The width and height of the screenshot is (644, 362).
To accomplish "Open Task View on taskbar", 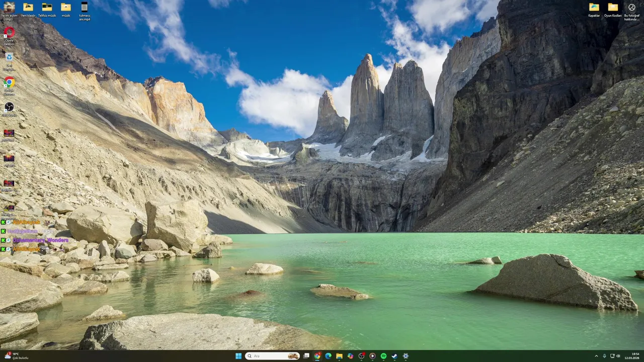I will click(x=306, y=356).
